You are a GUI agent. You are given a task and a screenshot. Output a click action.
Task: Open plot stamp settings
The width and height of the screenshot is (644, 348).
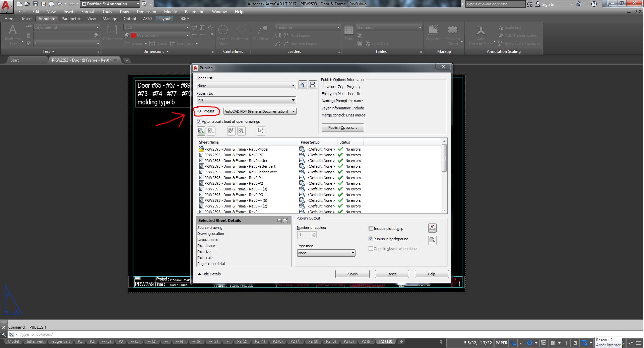pyautogui.click(x=432, y=228)
